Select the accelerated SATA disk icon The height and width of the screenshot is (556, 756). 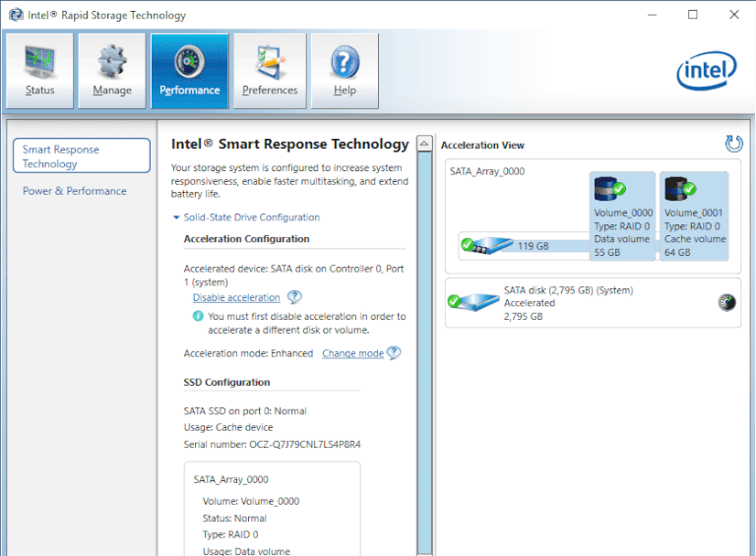[x=472, y=303]
